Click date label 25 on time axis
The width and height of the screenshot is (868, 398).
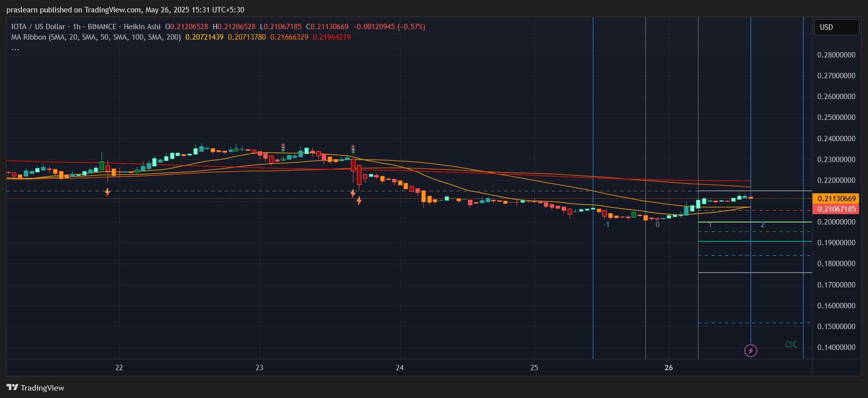point(534,368)
